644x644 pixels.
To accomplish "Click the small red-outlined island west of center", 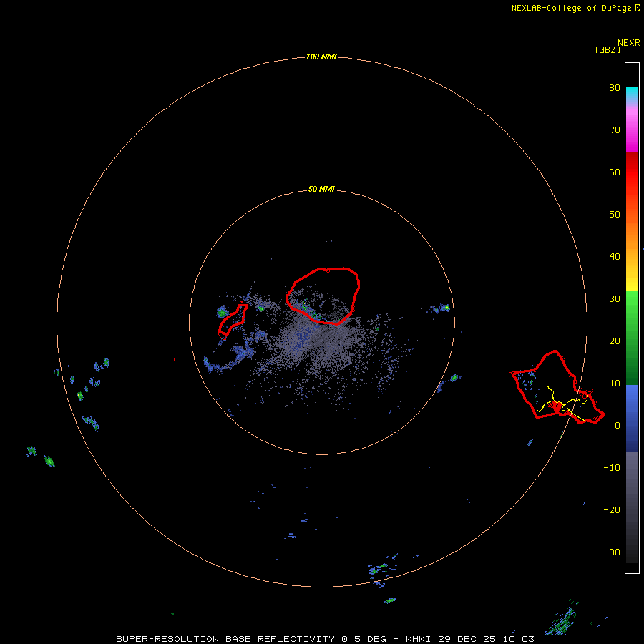I will click(x=233, y=320).
